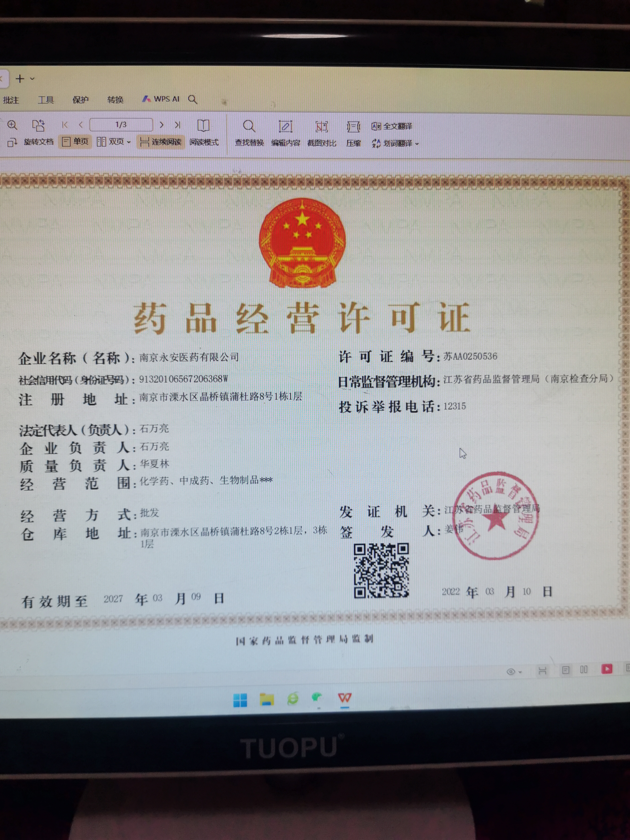This screenshot has width=630, height=840.
Task: Click the zoom-in magnifier icon in toolbar
Action: click(12, 125)
